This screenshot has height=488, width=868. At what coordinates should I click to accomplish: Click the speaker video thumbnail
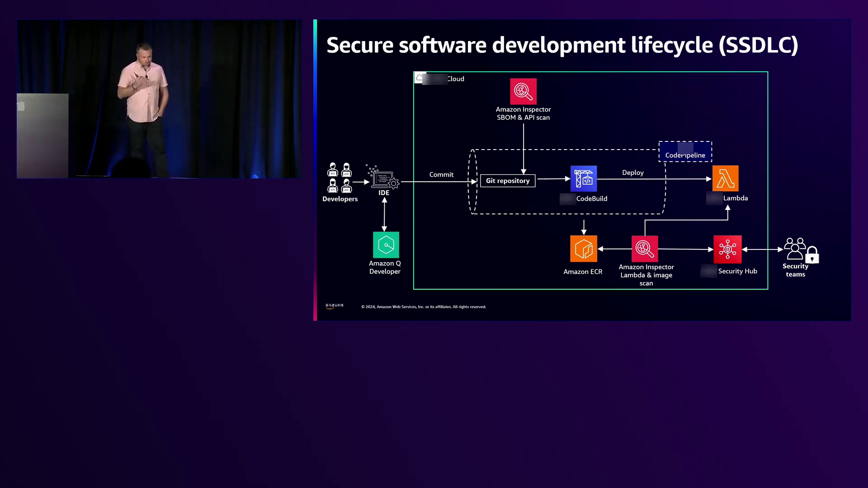[159, 99]
